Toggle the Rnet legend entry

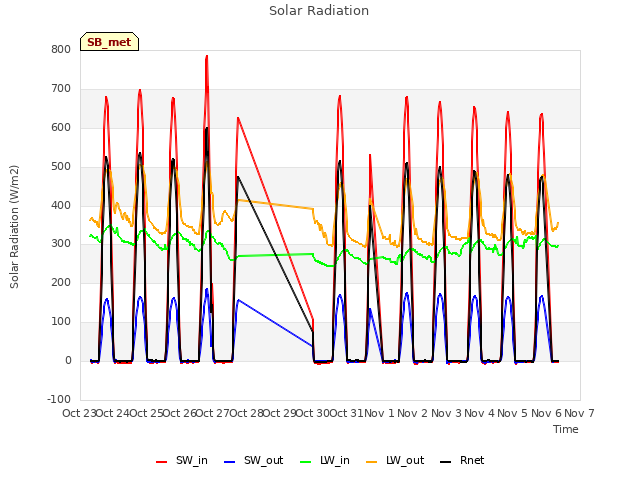point(462,461)
